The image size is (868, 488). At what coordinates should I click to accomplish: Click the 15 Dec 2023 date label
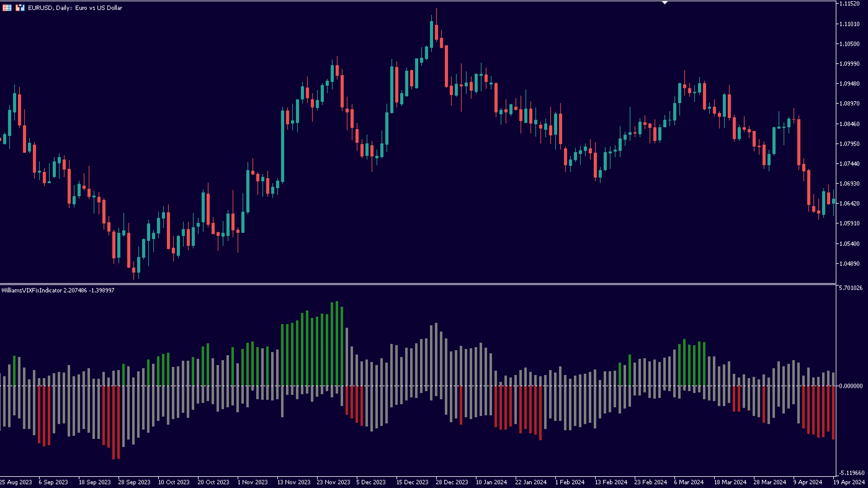413,482
